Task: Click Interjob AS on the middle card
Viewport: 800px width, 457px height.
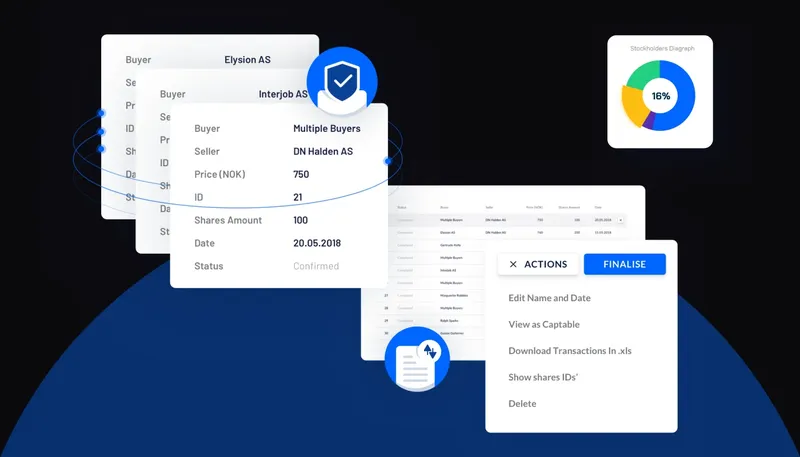Action: pyautogui.click(x=283, y=94)
